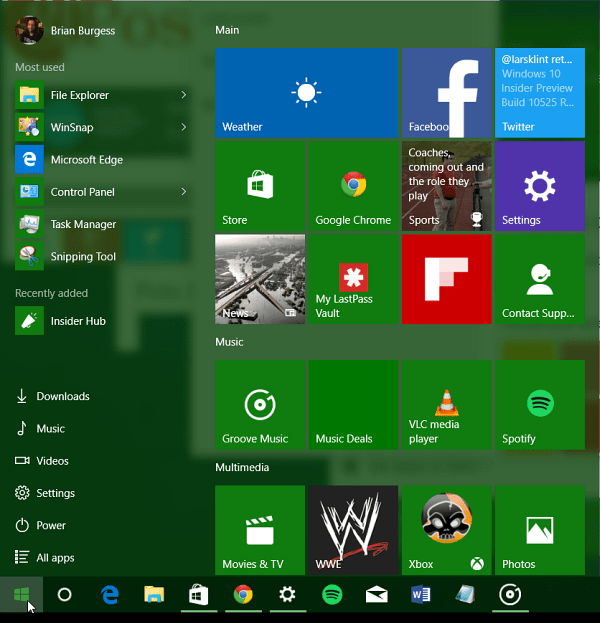Show All apps list

[x=45, y=557]
